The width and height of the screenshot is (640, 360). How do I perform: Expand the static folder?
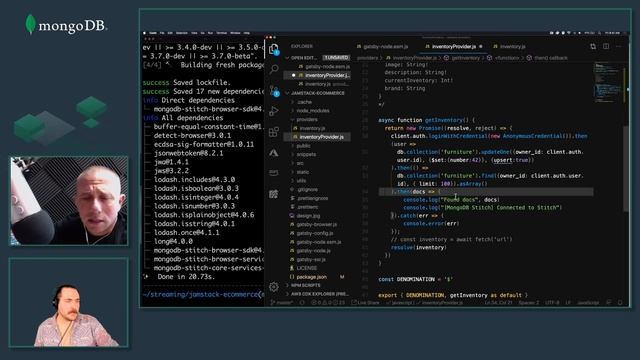(x=302, y=172)
